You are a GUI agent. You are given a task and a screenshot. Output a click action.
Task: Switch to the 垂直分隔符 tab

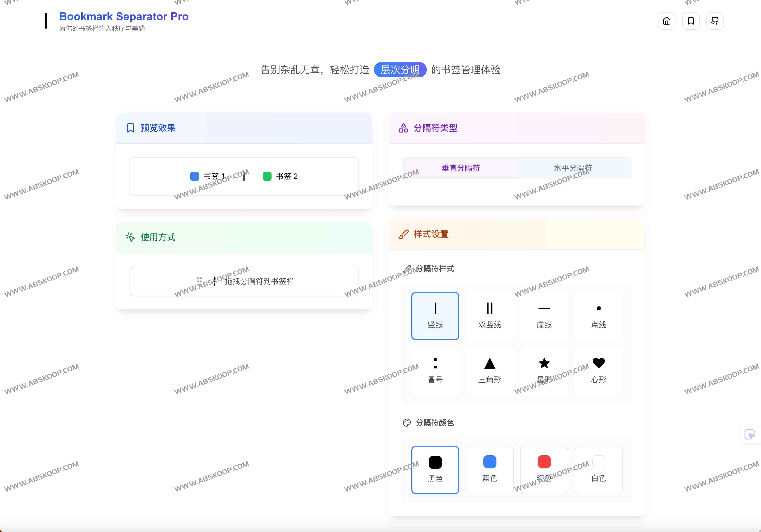click(460, 168)
